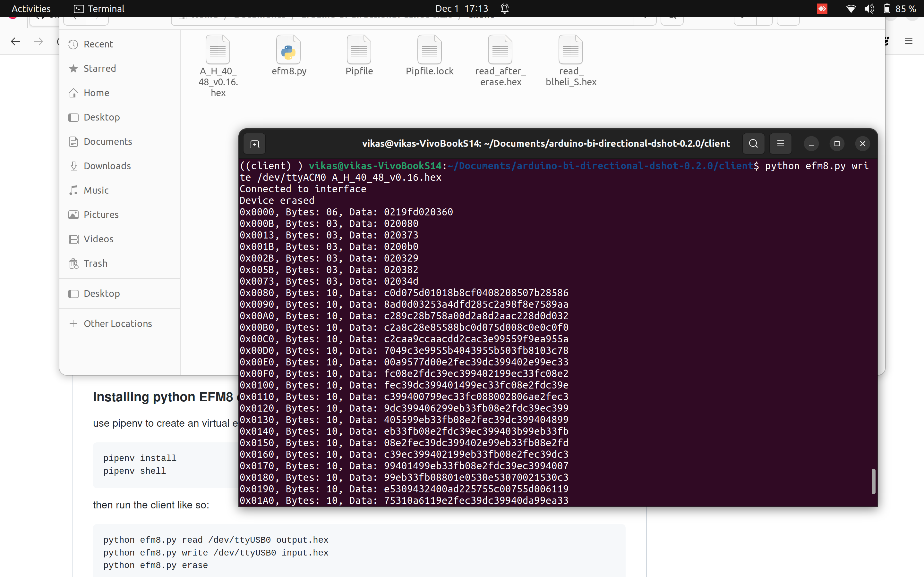
Task: Click the terminal scrollbar handle
Action: pyautogui.click(x=874, y=481)
